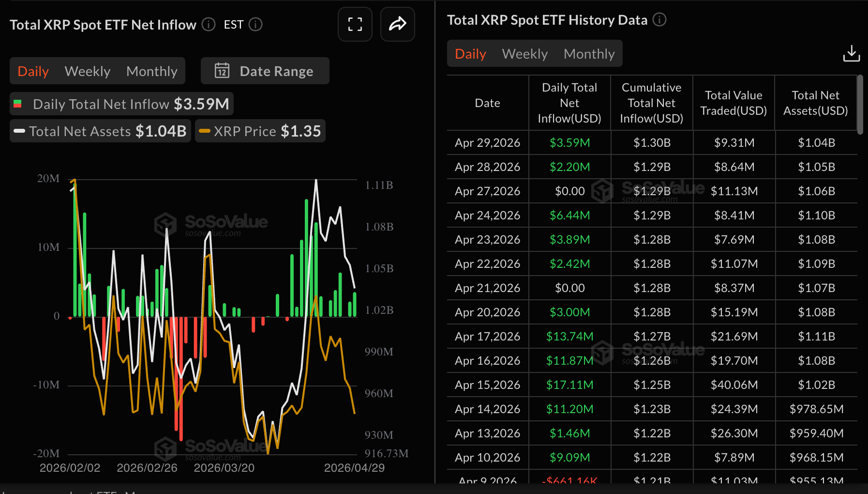
Task: Click the calendar icon in Date Range
Action: [x=222, y=71]
